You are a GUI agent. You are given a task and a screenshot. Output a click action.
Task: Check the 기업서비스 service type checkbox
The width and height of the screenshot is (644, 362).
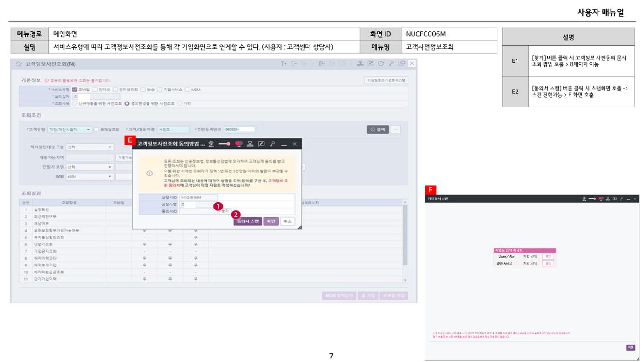160,90
